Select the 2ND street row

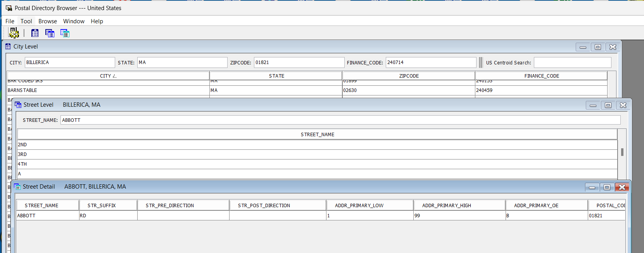click(317, 145)
